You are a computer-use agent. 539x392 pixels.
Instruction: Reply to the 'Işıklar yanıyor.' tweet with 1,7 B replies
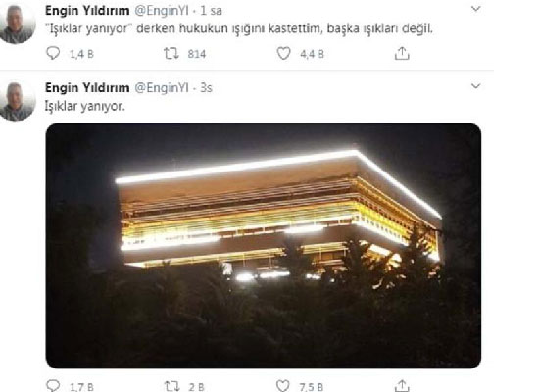click(53, 386)
